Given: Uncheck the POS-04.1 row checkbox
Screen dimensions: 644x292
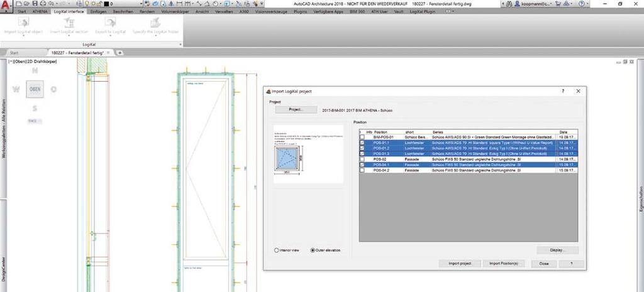Looking at the screenshot, I should tap(362, 165).
